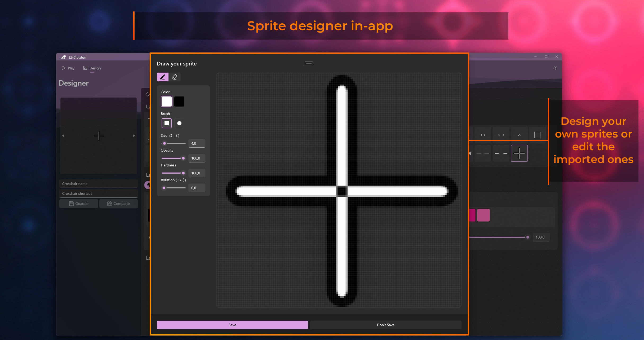
Task: Switch active paint color to white
Action: click(x=166, y=101)
